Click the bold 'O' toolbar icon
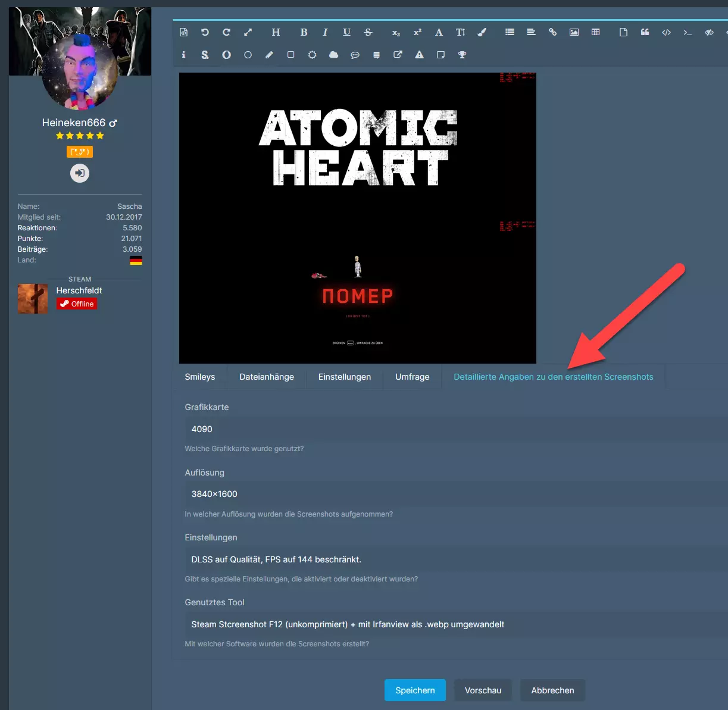 click(226, 55)
